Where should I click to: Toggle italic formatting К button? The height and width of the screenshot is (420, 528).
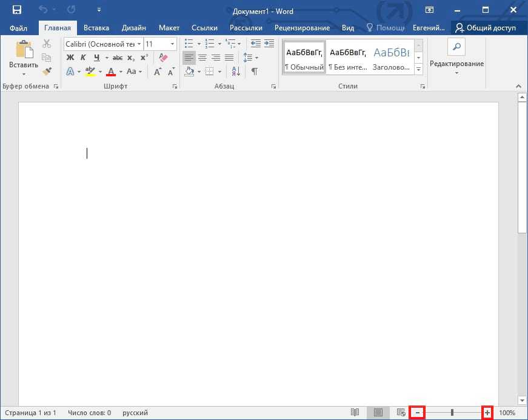[x=83, y=58]
